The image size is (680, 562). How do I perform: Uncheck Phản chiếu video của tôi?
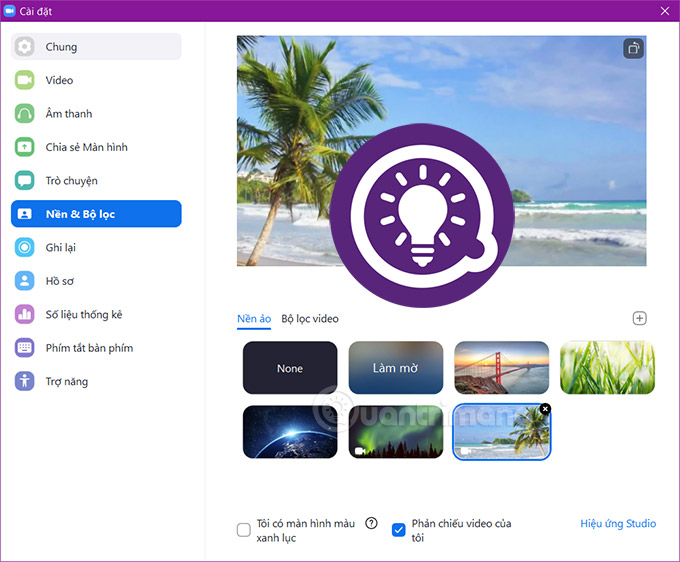[x=399, y=530]
